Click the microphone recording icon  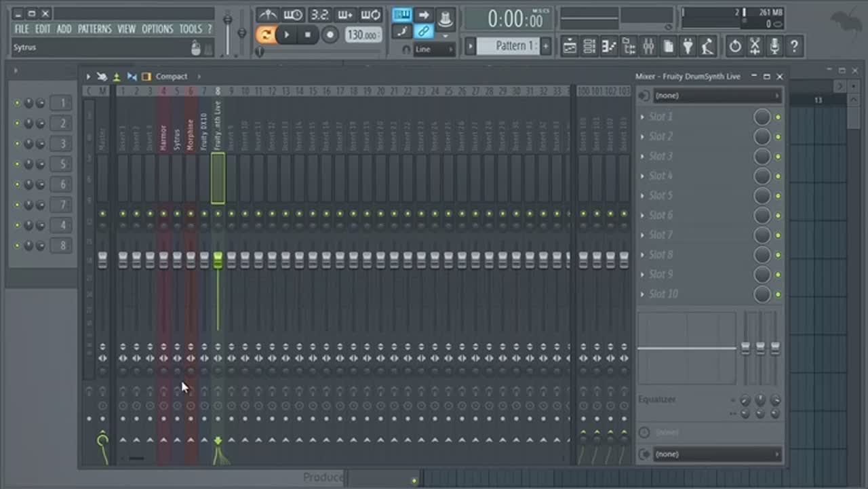tap(774, 46)
